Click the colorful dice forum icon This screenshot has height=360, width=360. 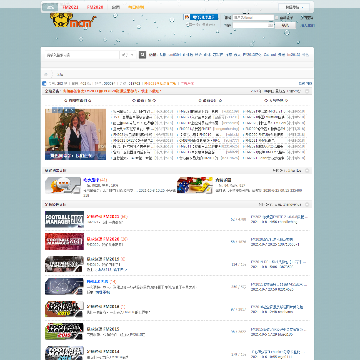click(x=195, y=185)
